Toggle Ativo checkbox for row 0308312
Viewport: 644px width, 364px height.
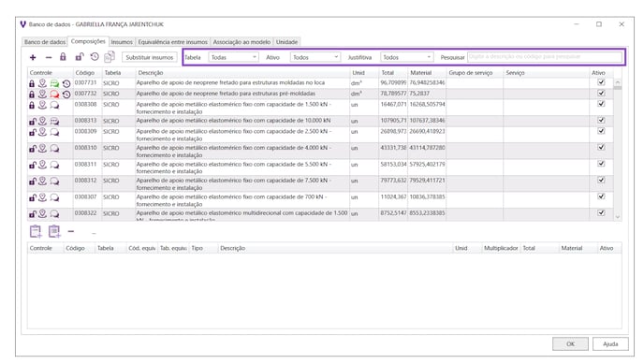601,181
